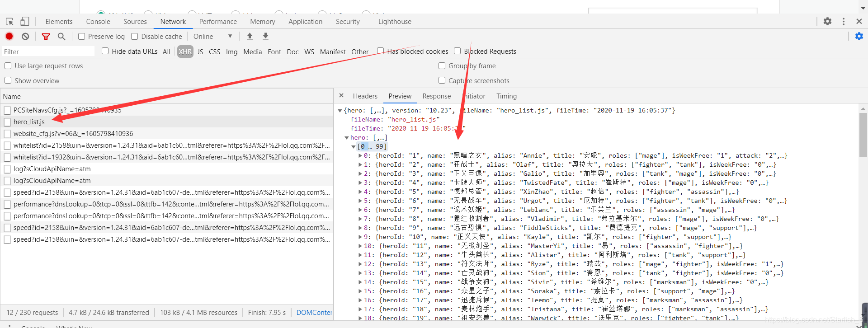868x328 pixels.
Task: Open the Lighthouse panel tab
Action: tap(395, 21)
